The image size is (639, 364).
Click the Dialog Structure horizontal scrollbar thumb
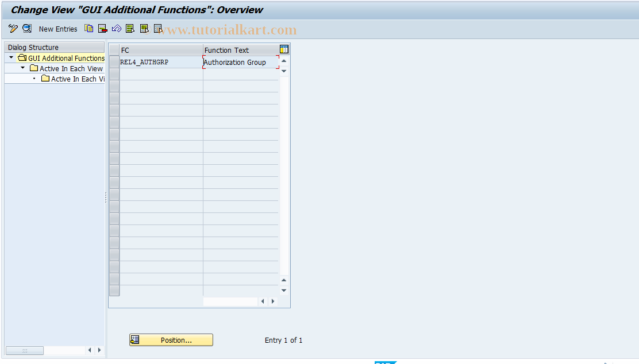pos(25,350)
